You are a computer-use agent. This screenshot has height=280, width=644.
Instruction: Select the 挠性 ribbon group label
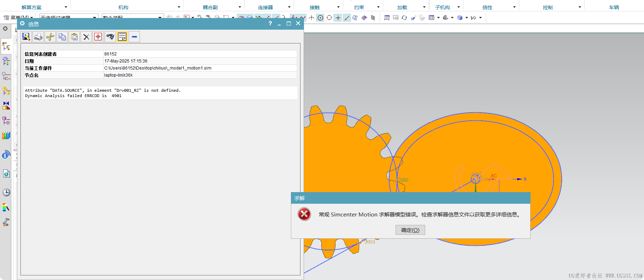click(x=487, y=7)
